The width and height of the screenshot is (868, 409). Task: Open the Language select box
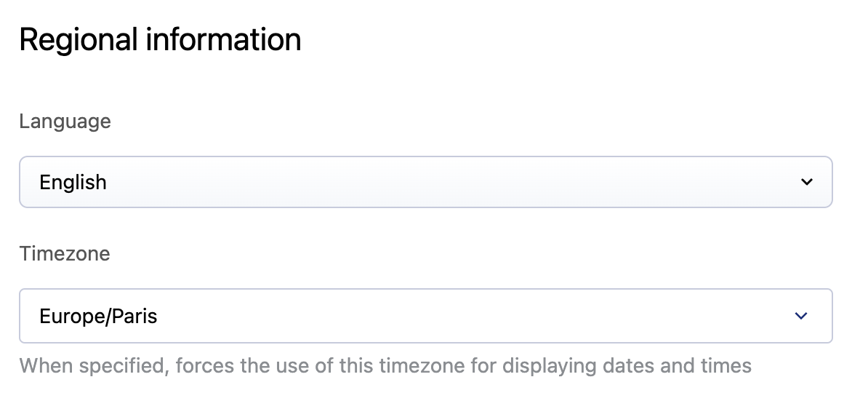tap(425, 182)
